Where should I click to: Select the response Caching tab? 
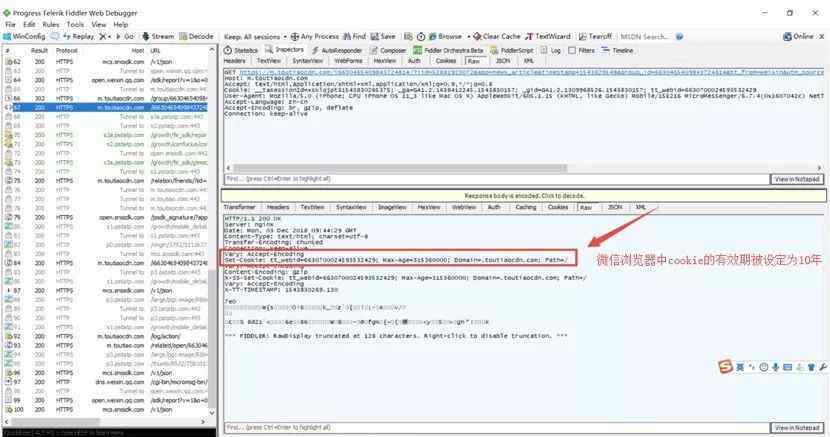click(526, 207)
